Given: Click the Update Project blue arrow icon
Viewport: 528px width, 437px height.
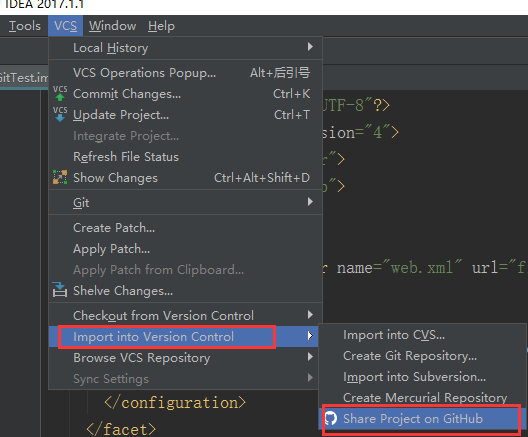Looking at the screenshot, I should (x=60, y=114).
